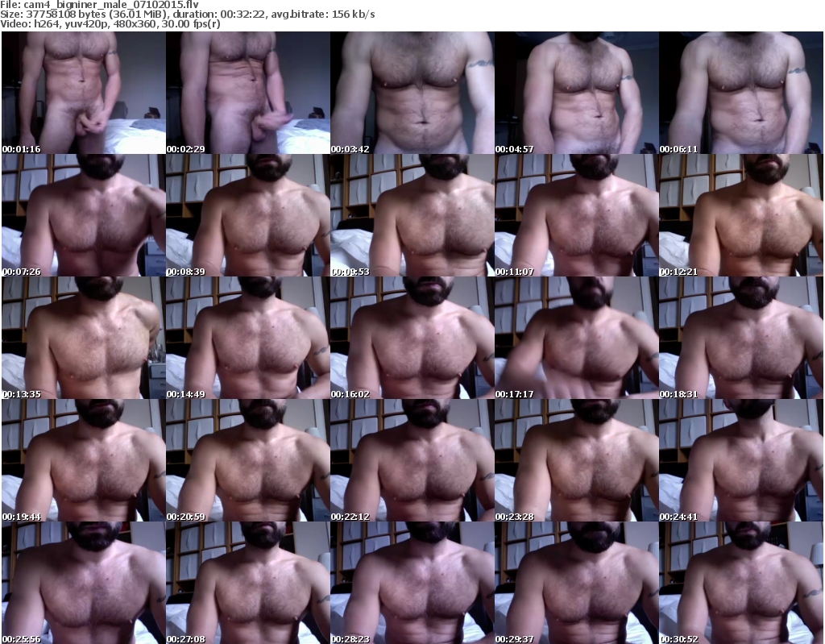Pick the frame marked 00:13:35
This screenshot has width=825, height=644.
pyautogui.click(x=84, y=338)
